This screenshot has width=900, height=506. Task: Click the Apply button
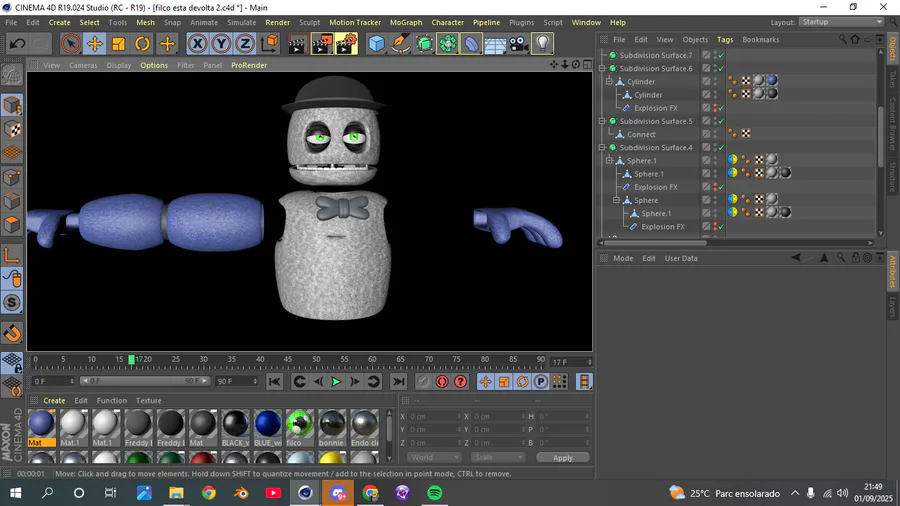click(x=562, y=458)
